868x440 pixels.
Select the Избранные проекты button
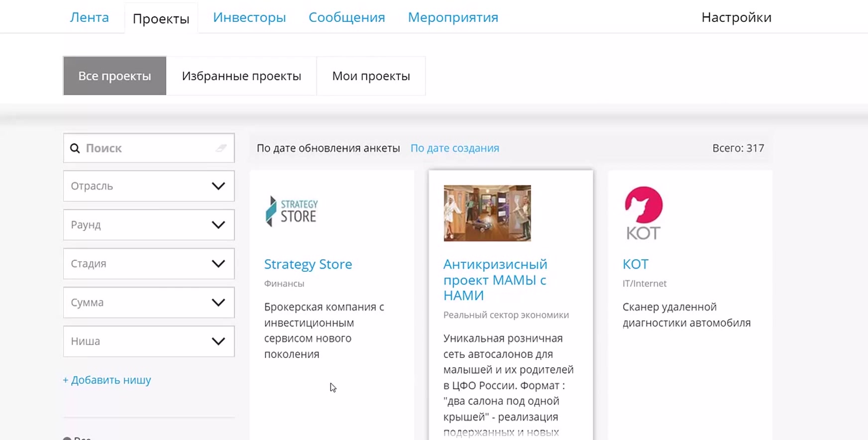(x=241, y=76)
